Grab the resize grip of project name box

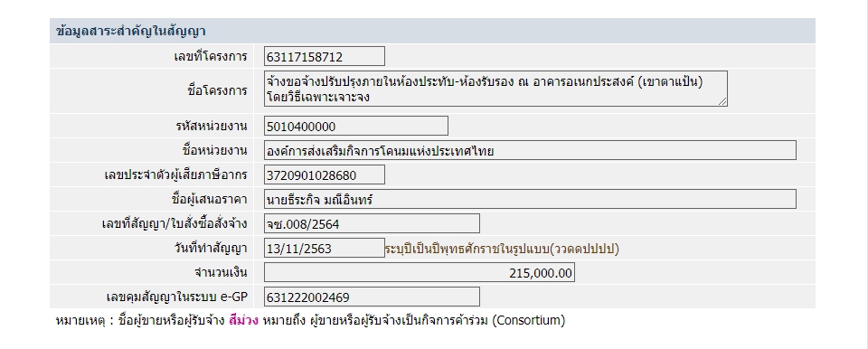tap(723, 102)
